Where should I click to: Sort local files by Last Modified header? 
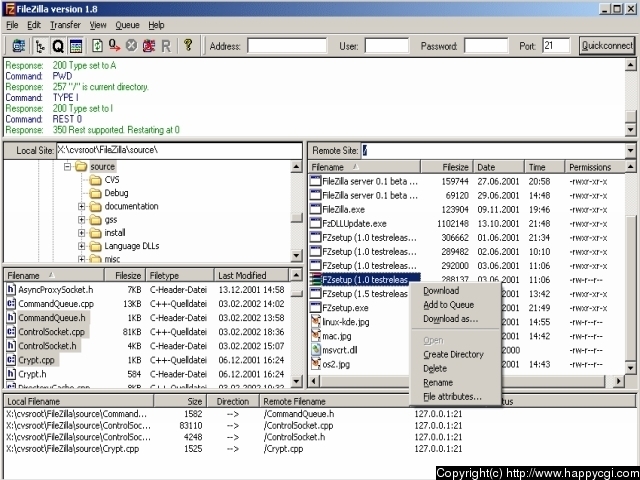[x=251, y=276]
